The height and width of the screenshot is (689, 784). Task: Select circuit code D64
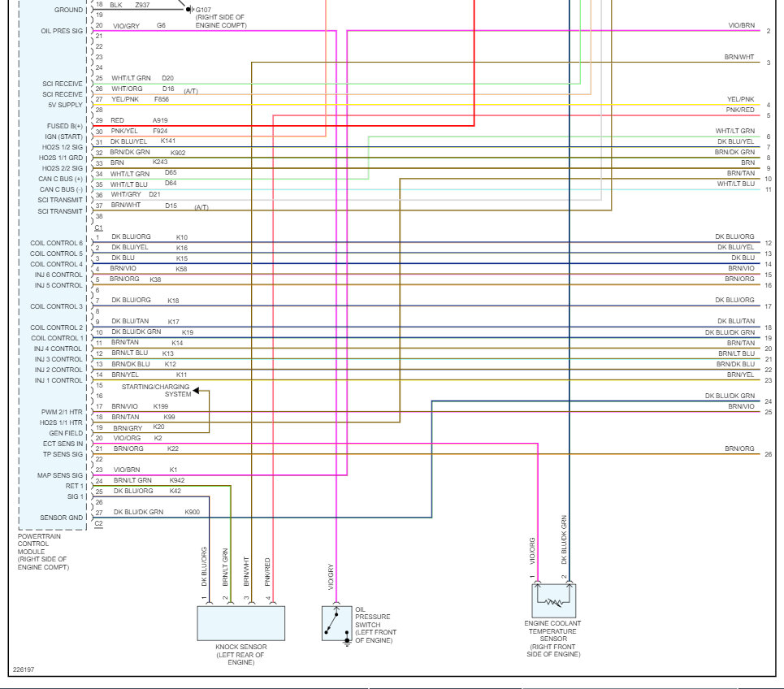point(171,183)
